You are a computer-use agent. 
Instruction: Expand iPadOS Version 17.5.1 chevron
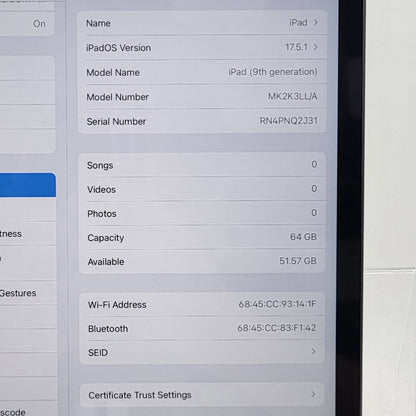tap(315, 47)
